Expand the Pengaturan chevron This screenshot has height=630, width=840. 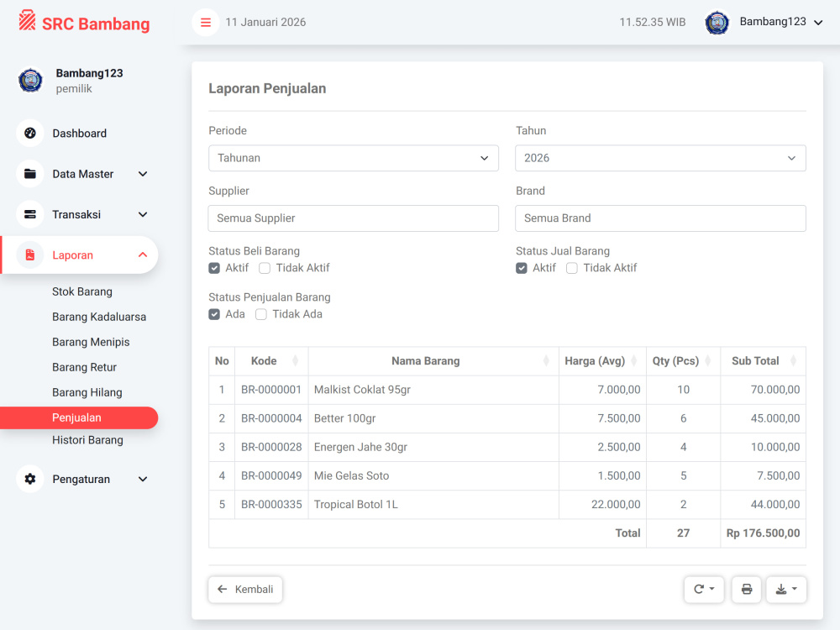[x=143, y=479]
